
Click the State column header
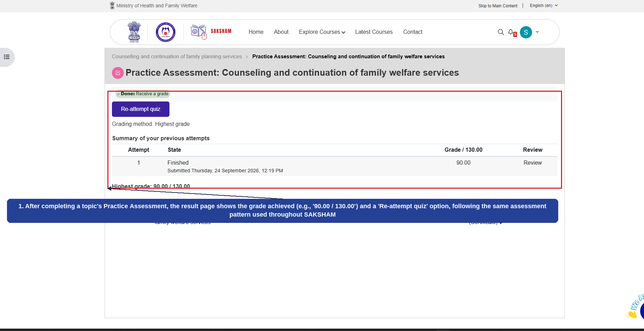pyautogui.click(x=174, y=150)
